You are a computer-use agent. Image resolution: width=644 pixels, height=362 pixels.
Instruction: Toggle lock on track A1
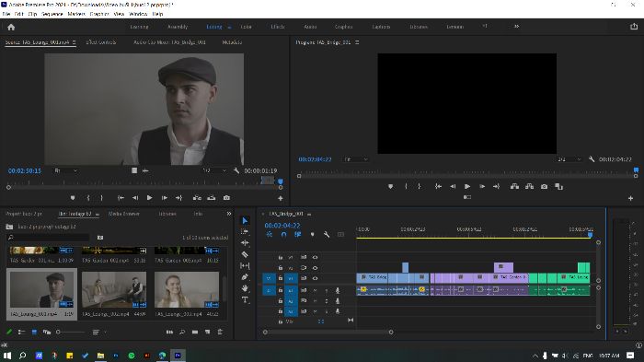click(x=281, y=290)
